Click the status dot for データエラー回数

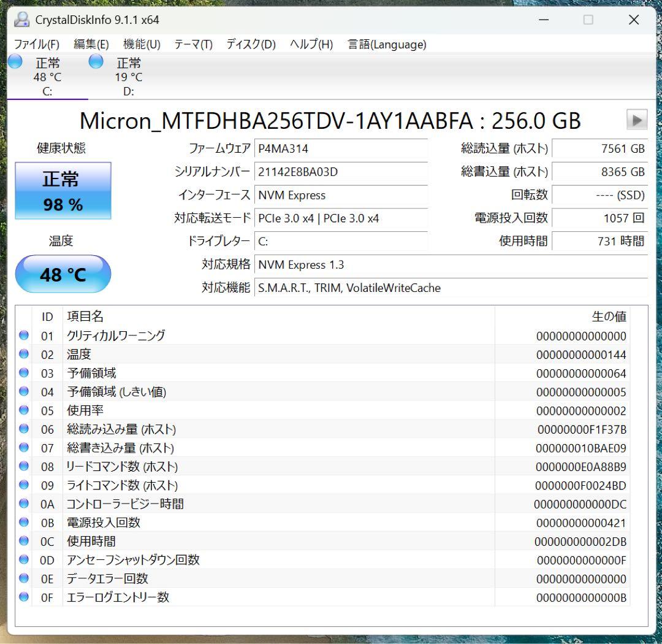tap(23, 578)
